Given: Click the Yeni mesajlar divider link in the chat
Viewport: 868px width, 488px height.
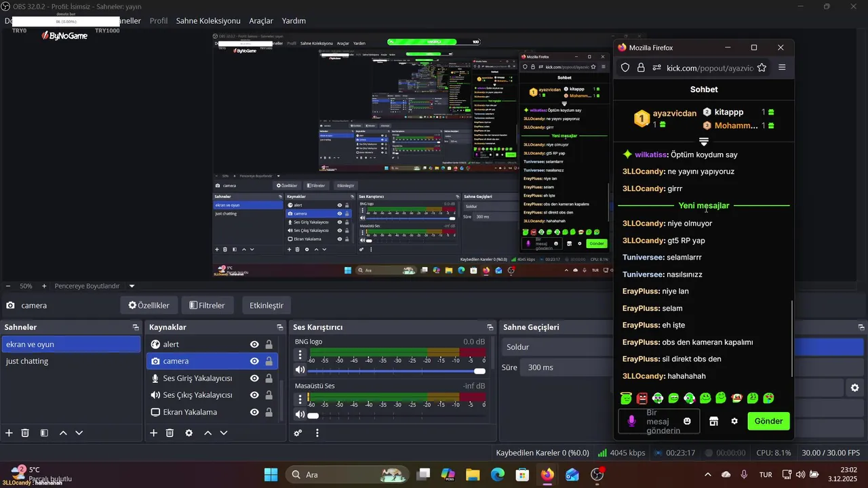Looking at the screenshot, I should pos(704,205).
